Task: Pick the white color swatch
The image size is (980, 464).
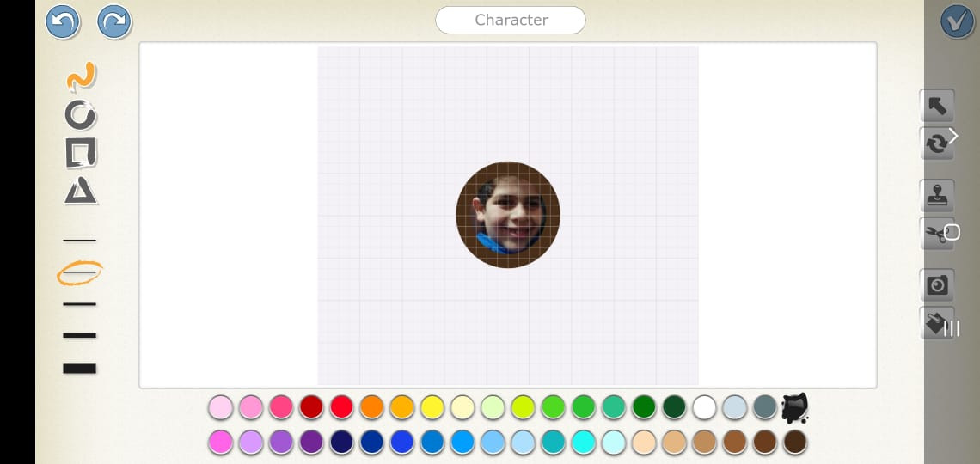Action: (704, 407)
